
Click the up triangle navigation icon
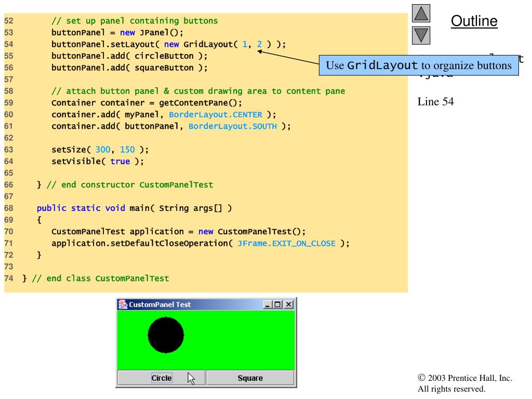421,13
